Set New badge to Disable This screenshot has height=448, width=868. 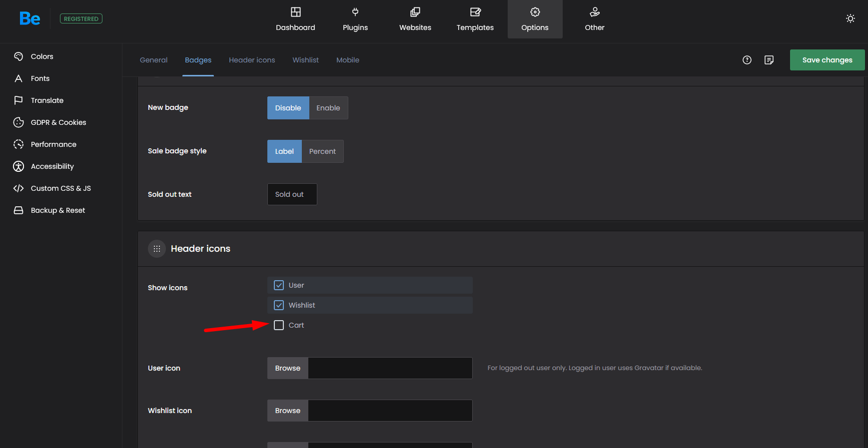coord(288,108)
